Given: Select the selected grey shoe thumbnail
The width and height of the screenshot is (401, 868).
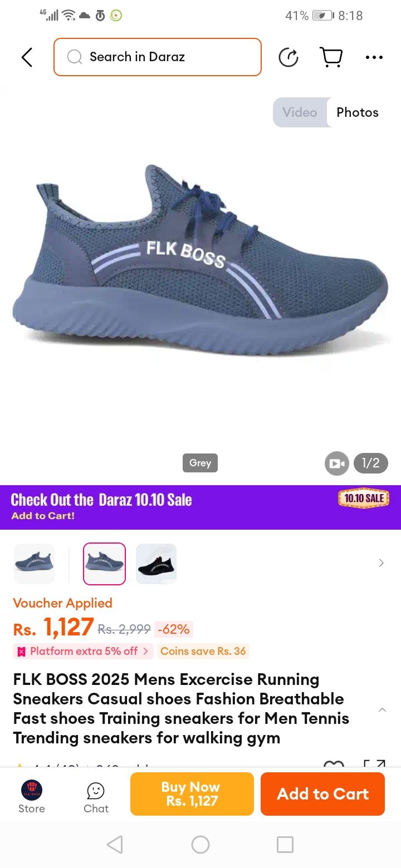Looking at the screenshot, I should tap(105, 564).
